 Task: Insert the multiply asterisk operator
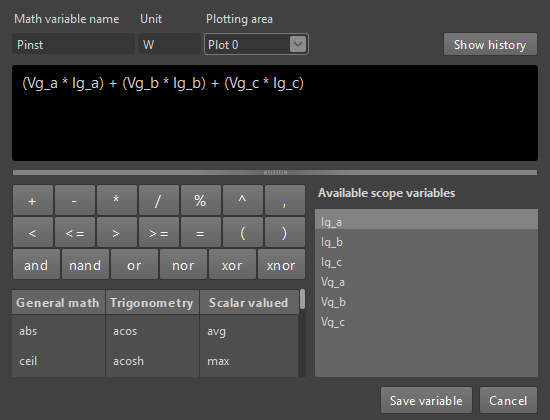tap(117, 200)
